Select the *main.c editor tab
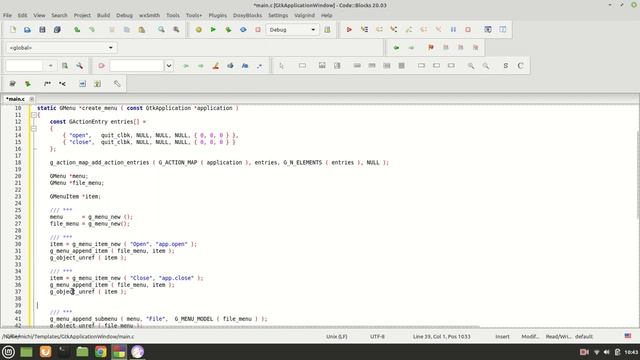 [16, 99]
